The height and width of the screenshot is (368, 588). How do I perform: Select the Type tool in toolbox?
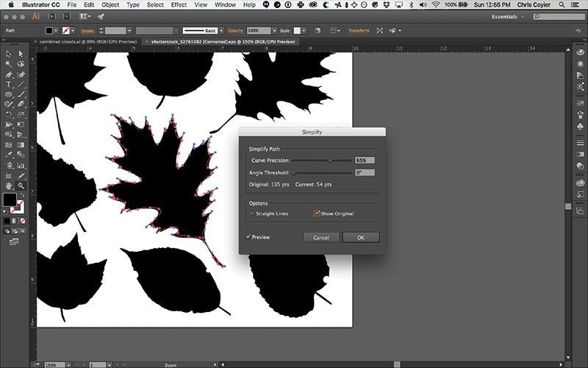pos(9,85)
